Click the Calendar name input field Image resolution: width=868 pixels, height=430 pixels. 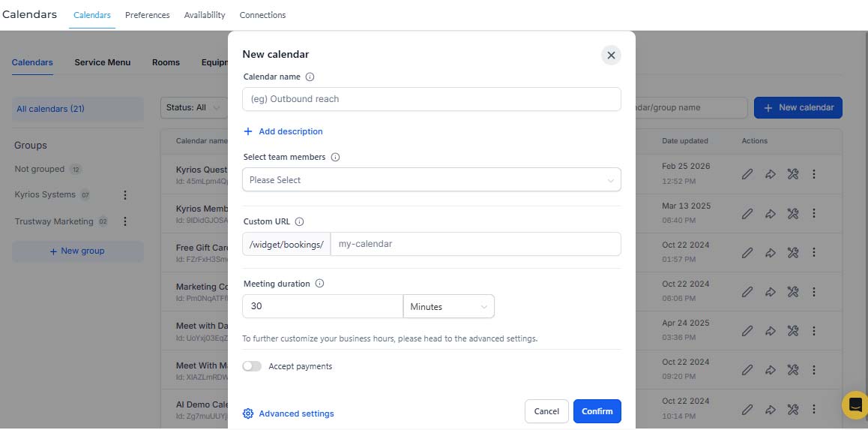pos(432,99)
